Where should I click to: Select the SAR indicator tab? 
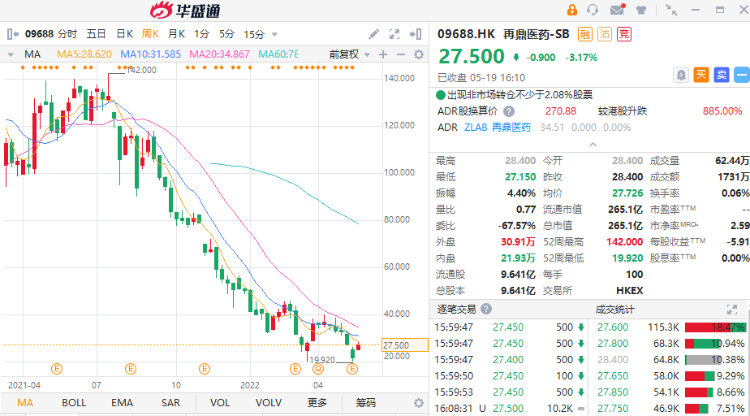171,403
